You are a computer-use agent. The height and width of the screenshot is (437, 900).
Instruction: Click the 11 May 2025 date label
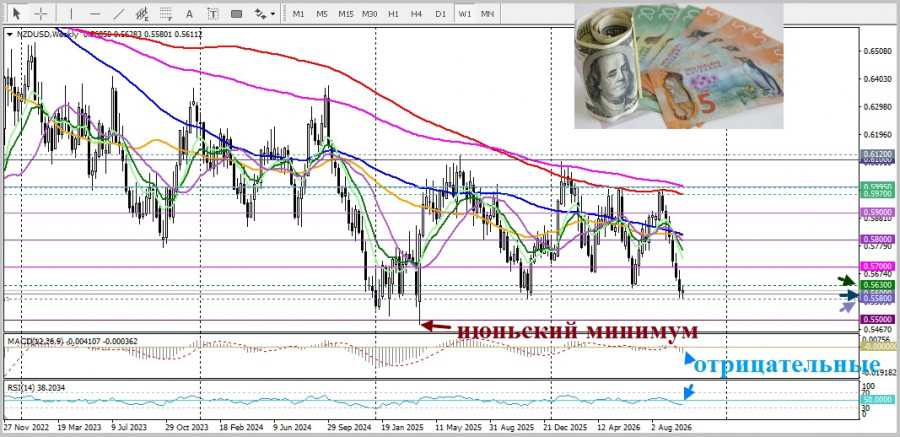coord(457,428)
